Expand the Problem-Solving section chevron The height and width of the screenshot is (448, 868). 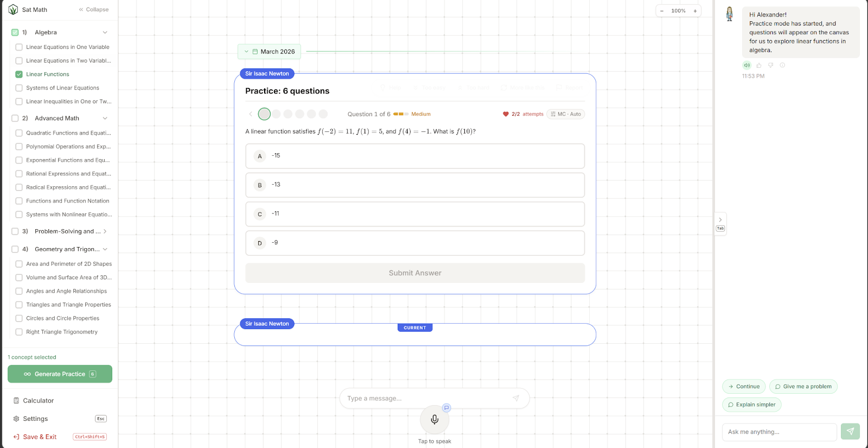(105, 231)
